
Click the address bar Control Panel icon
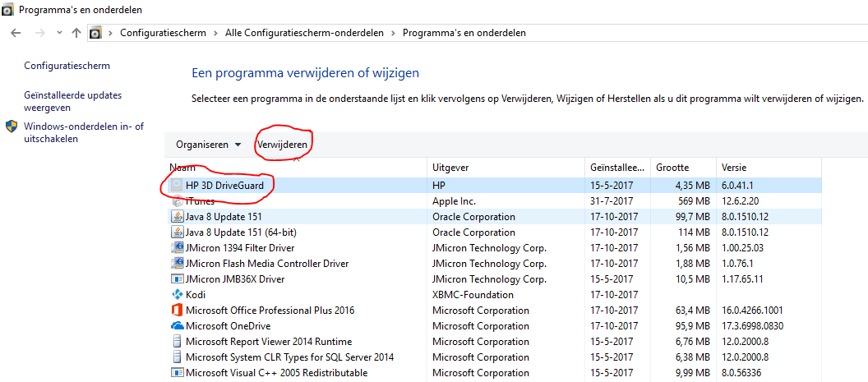[96, 33]
